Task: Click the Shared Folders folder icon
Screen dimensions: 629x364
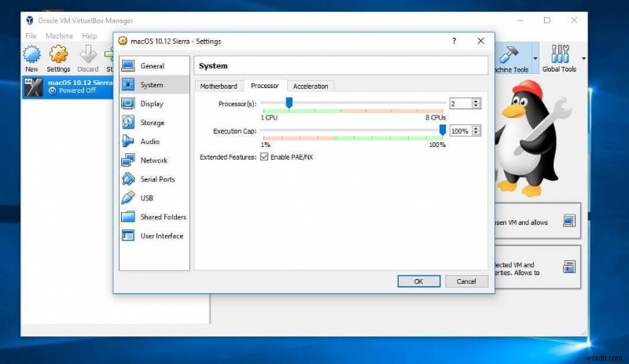Action: coord(128,217)
